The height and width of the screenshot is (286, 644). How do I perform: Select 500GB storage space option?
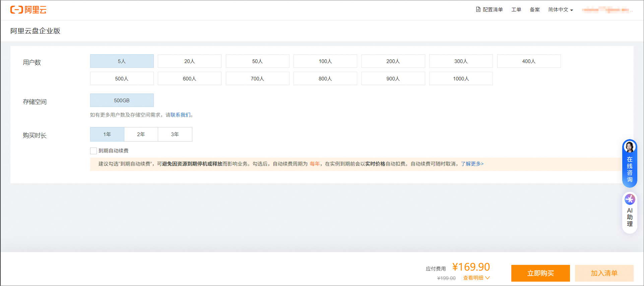[x=122, y=100]
